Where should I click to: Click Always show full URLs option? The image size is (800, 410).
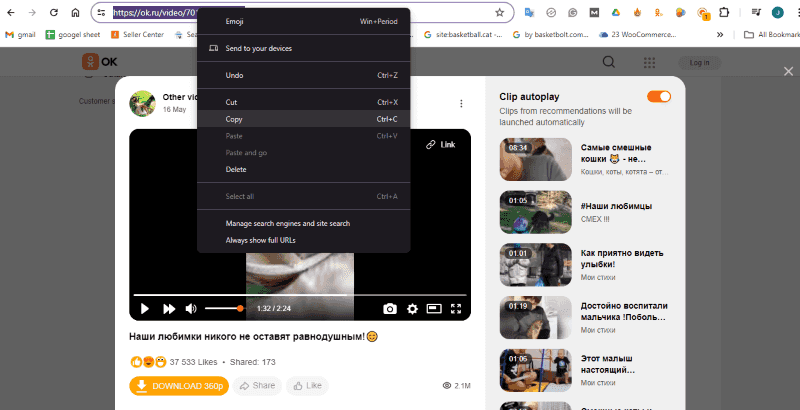click(x=261, y=240)
